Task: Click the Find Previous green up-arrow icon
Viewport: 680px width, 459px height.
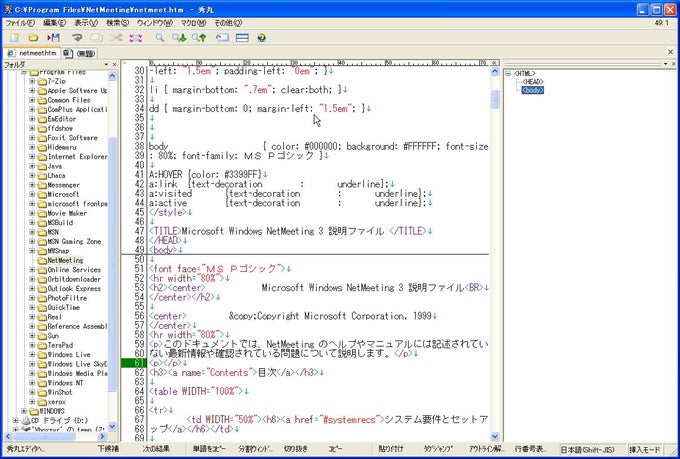Action: point(199,38)
